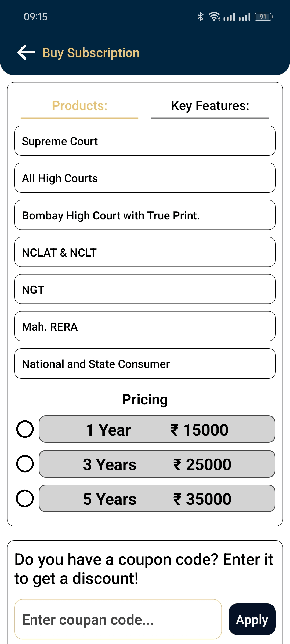This screenshot has width=290, height=644.
Task: Open National and State Consumer product
Action: [x=145, y=363]
